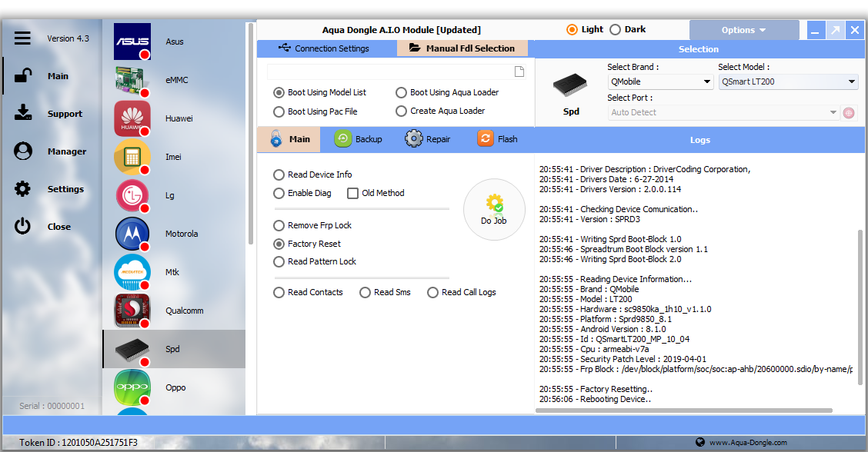The width and height of the screenshot is (868, 452).
Task: Click the Backup tab green icon
Action: [342, 139]
